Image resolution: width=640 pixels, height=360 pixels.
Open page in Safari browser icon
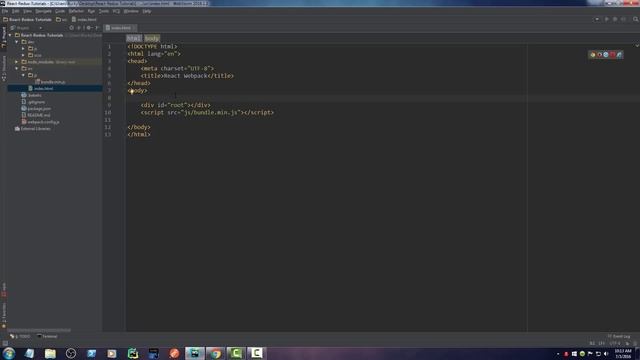pyautogui.click(x=606, y=55)
